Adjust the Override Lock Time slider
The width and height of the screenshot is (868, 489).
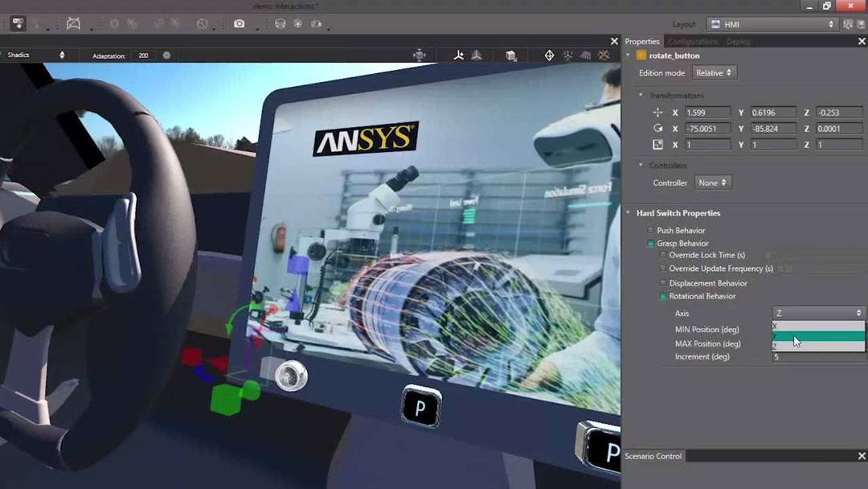(804, 255)
